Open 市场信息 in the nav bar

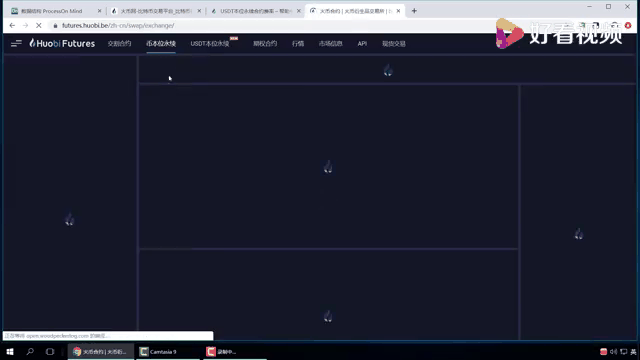[330, 44]
